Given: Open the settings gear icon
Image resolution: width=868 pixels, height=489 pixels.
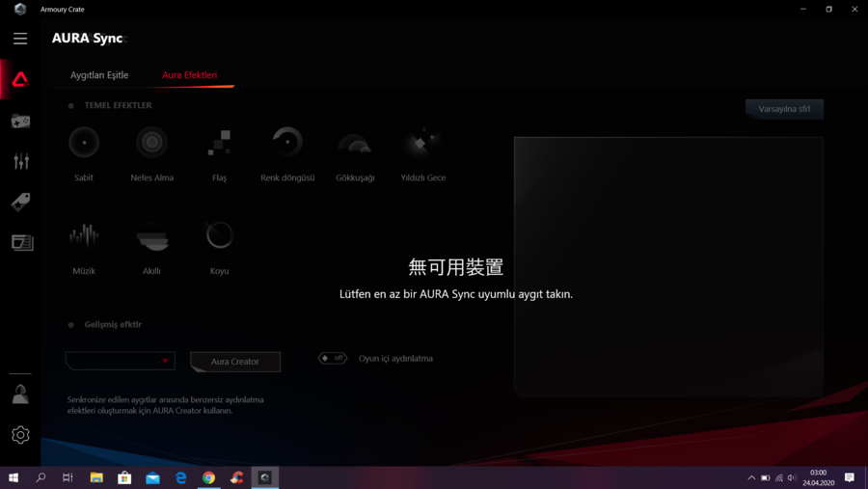Looking at the screenshot, I should tap(20, 435).
